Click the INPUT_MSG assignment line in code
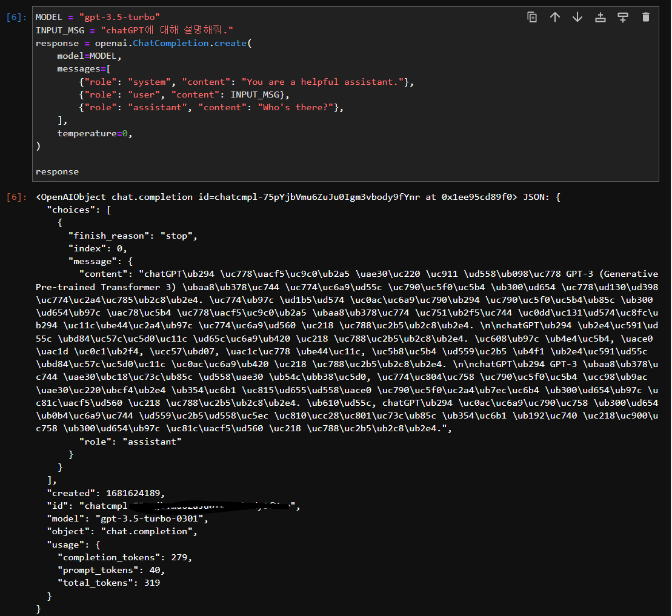 pyautogui.click(x=135, y=30)
